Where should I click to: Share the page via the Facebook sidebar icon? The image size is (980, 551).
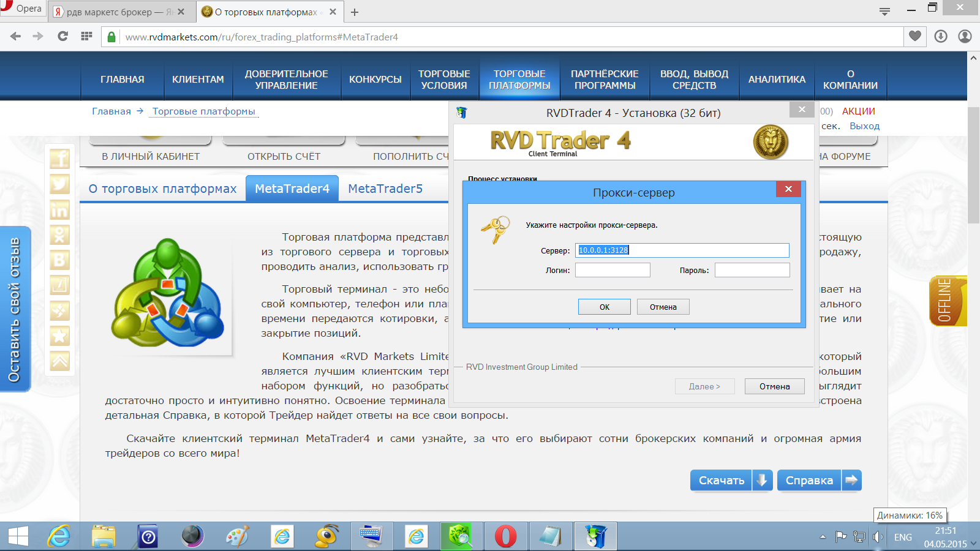pyautogui.click(x=59, y=159)
